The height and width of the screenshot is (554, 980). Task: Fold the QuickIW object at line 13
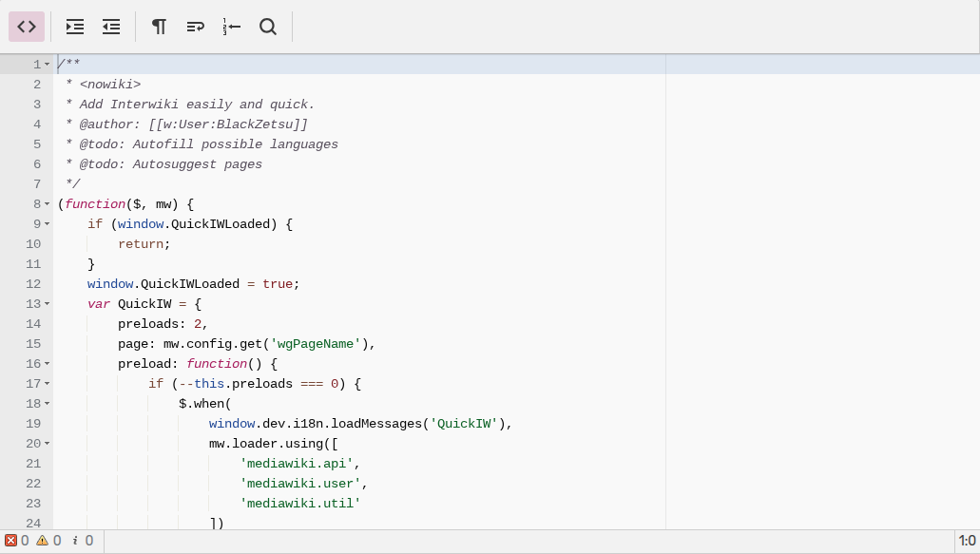click(48, 304)
